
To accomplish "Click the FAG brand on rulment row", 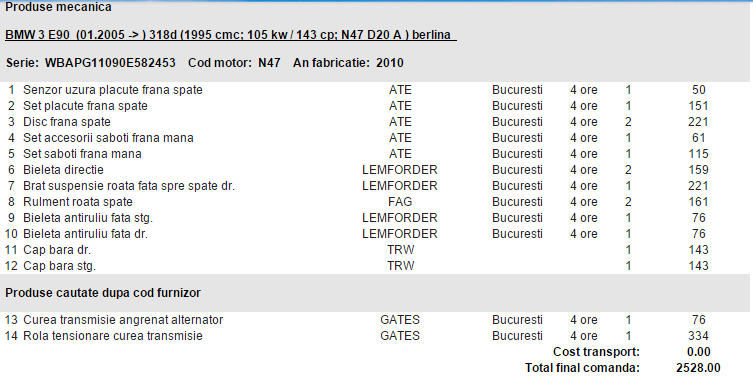I will coord(400,202).
